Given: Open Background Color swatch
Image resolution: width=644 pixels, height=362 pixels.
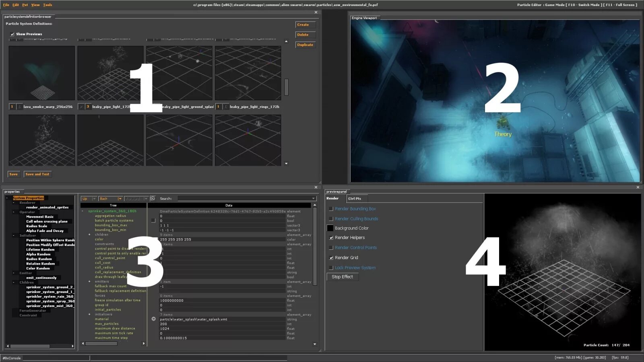Looking at the screenshot, I should (330, 228).
